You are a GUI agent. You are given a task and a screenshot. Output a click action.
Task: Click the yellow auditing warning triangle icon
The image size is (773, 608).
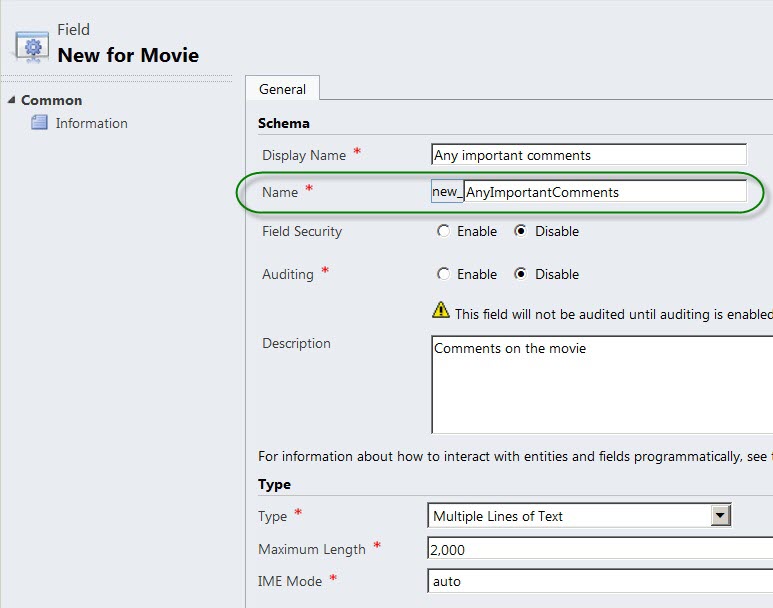(441, 311)
